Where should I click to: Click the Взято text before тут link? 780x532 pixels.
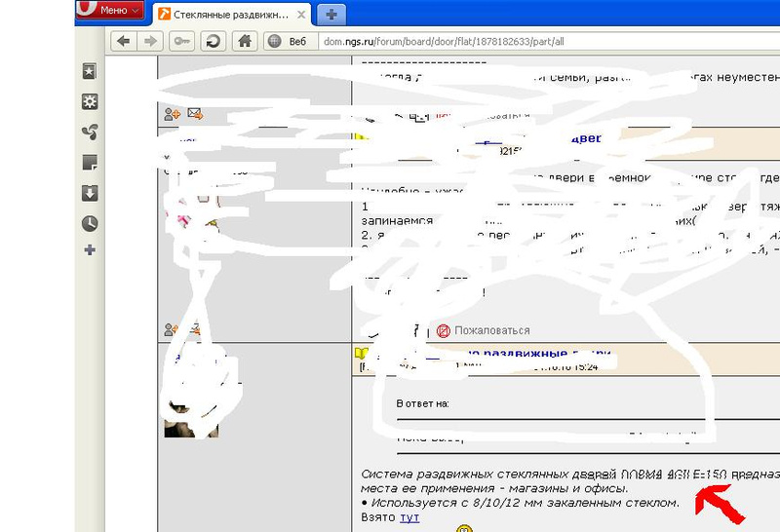(x=378, y=517)
